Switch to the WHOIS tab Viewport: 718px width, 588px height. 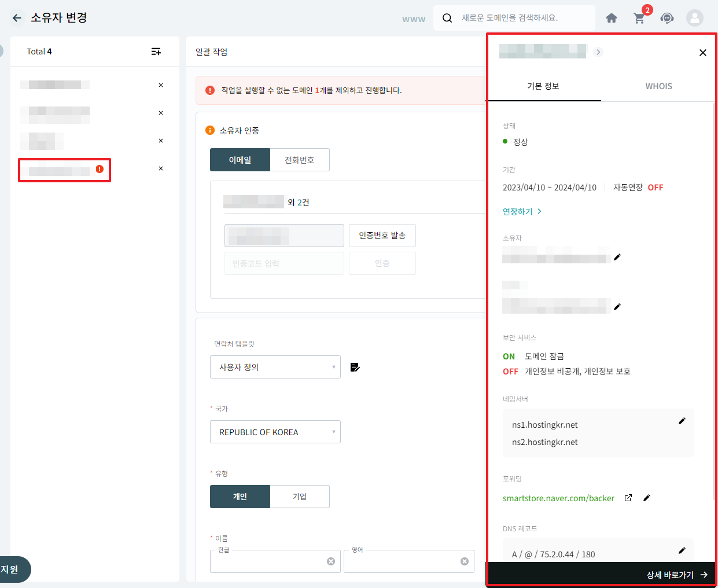coord(658,86)
